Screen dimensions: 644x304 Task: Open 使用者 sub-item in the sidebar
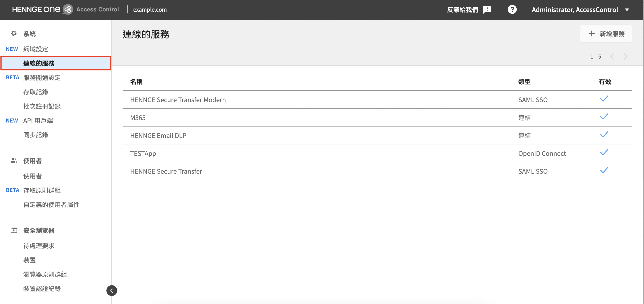pyautogui.click(x=32, y=176)
